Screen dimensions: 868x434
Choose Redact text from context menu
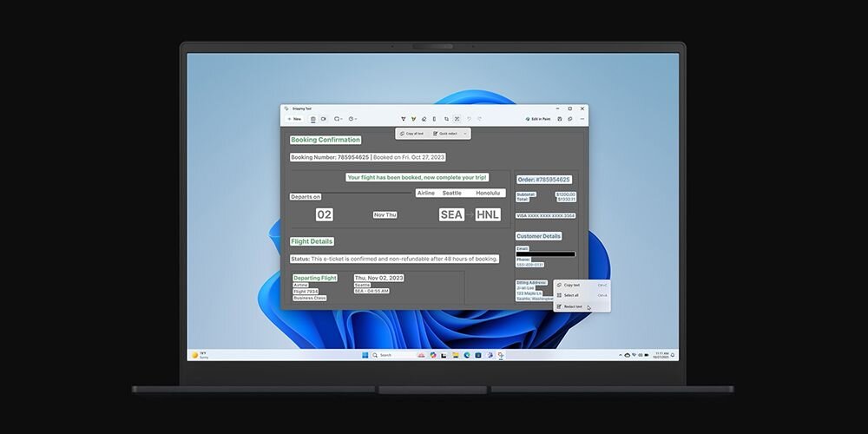pyautogui.click(x=573, y=306)
